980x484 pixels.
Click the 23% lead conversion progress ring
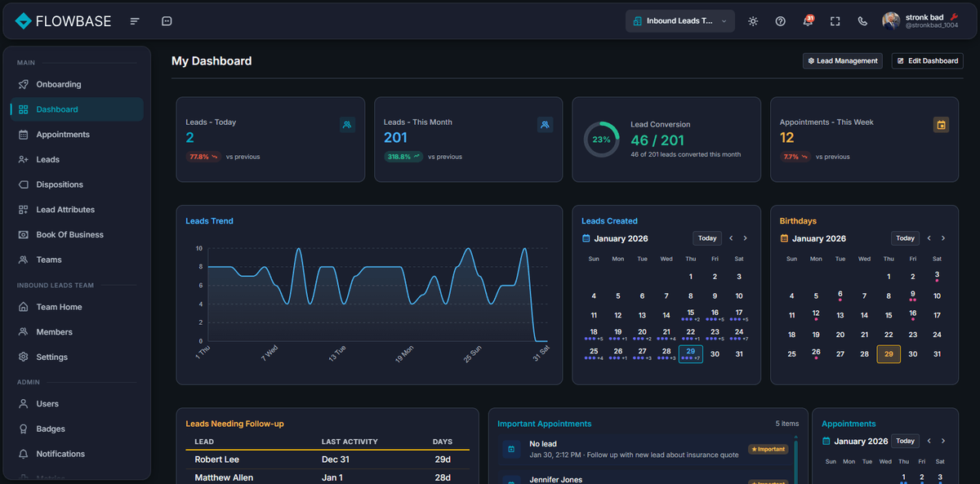(x=602, y=140)
